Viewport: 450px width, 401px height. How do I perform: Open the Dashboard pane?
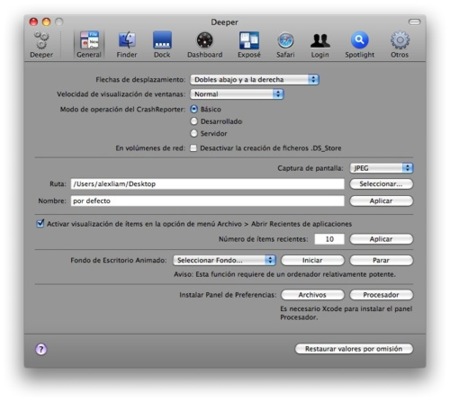[205, 45]
